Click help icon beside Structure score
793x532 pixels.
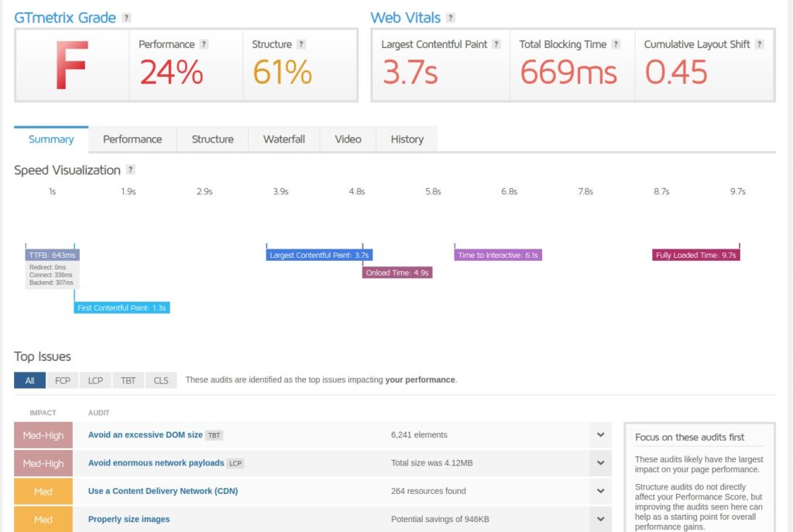[x=301, y=45]
